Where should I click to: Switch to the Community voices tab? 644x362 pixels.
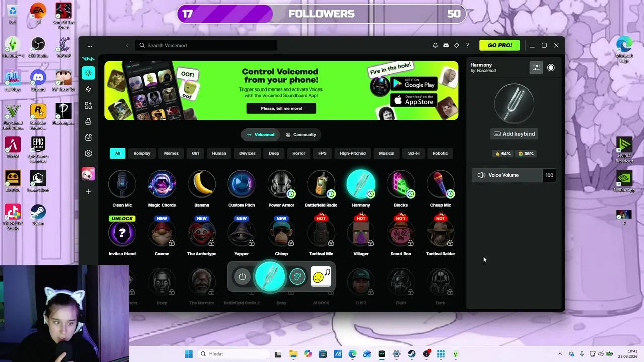[x=301, y=135]
